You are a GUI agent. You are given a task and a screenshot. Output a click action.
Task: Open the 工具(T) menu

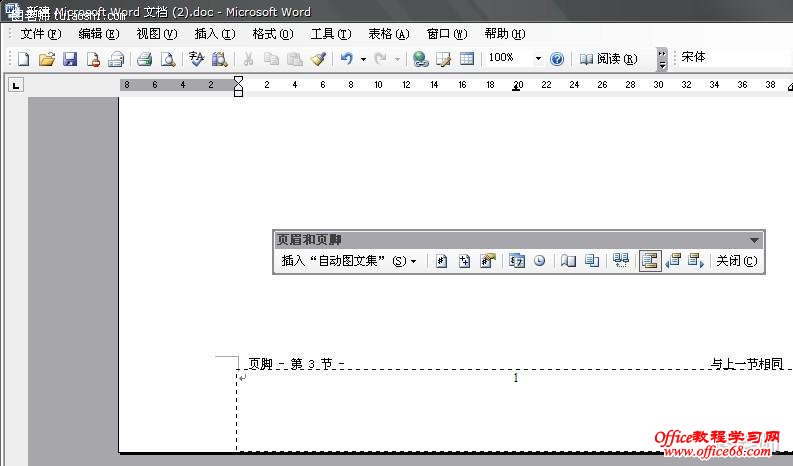(x=331, y=34)
